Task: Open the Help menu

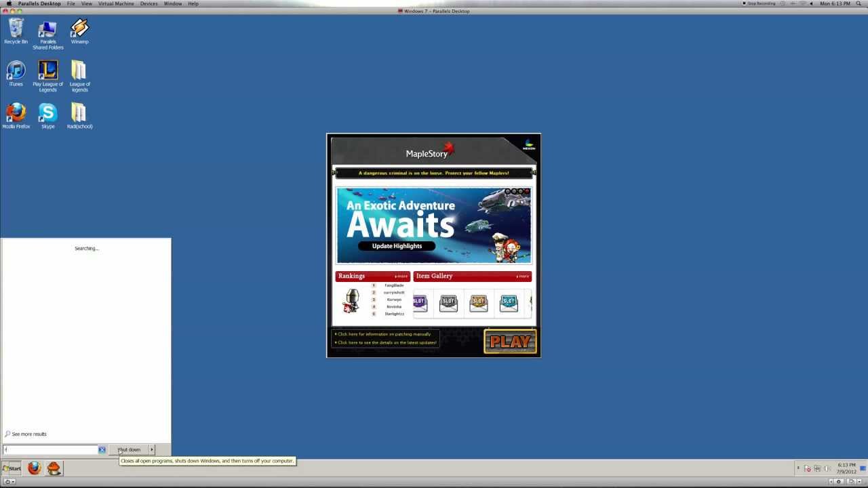Action: coord(193,3)
